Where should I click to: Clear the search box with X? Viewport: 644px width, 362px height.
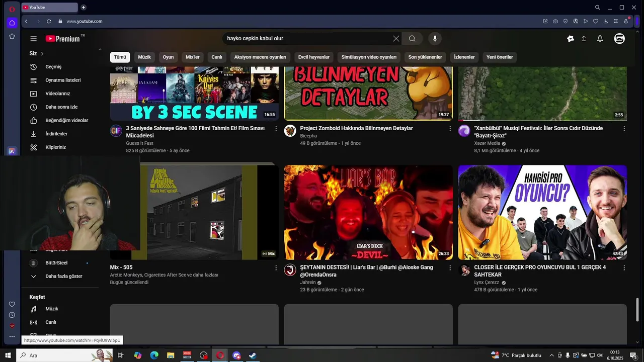pyautogui.click(x=396, y=39)
